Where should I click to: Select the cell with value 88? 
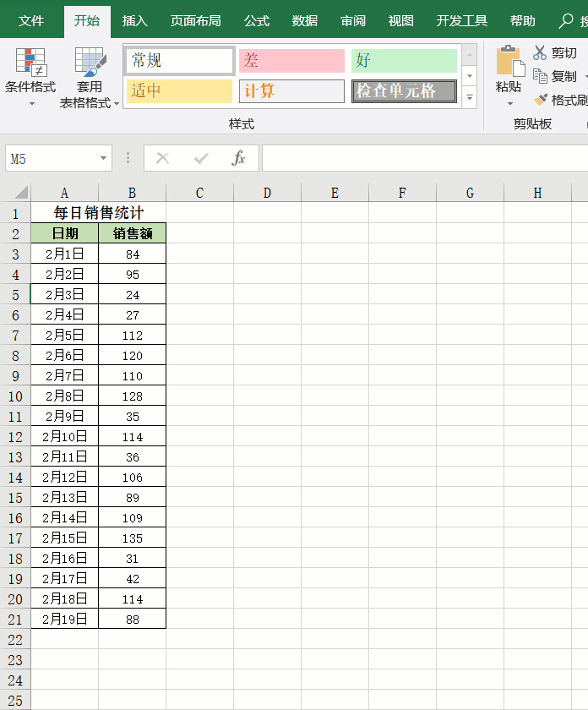132,619
